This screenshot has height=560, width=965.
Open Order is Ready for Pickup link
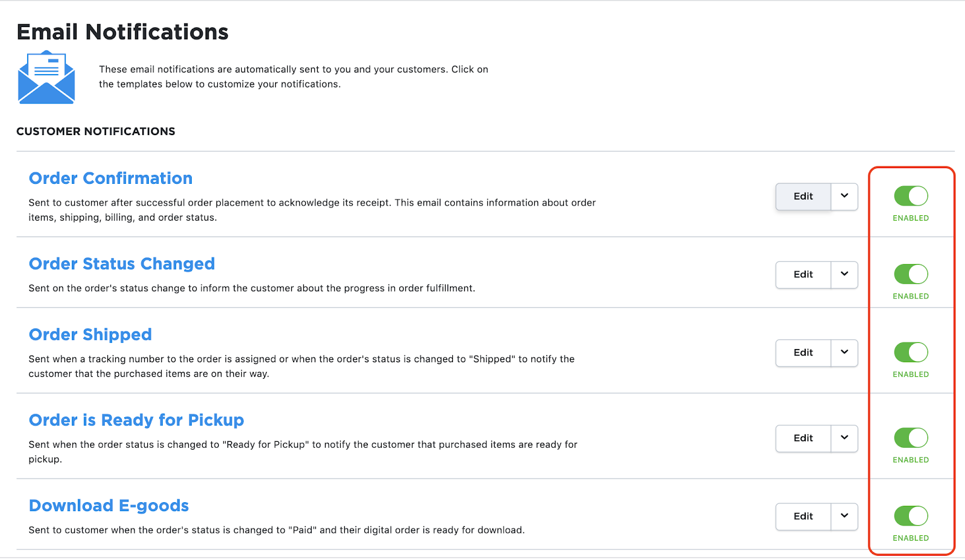(x=136, y=420)
